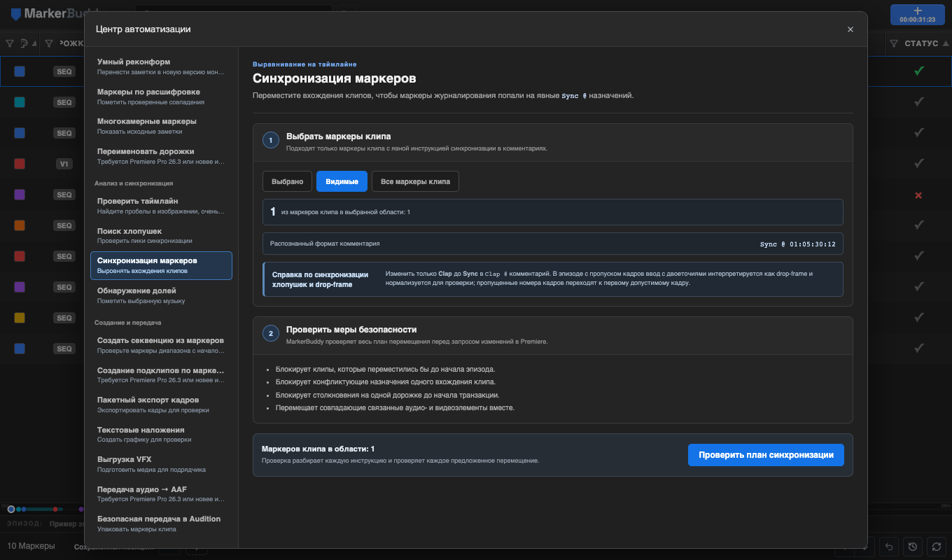Open Пакетный экспорт кадров item
This screenshot has width=952, height=560.
(x=161, y=405)
